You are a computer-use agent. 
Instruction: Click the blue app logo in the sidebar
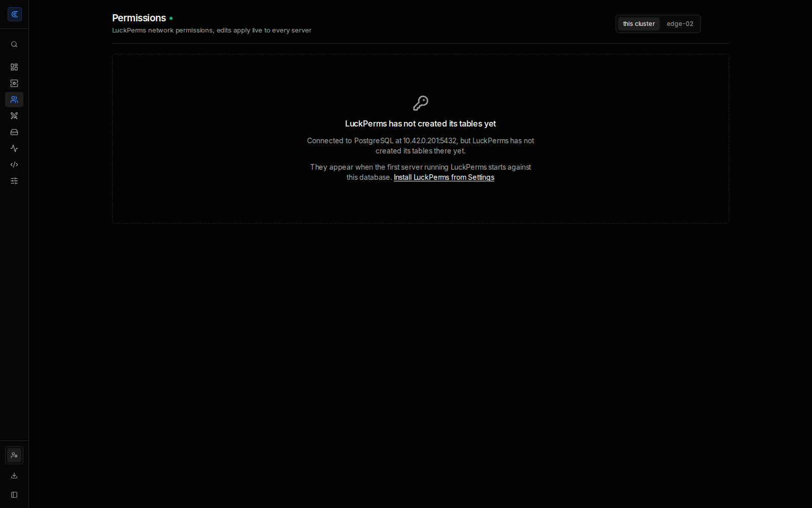click(14, 14)
